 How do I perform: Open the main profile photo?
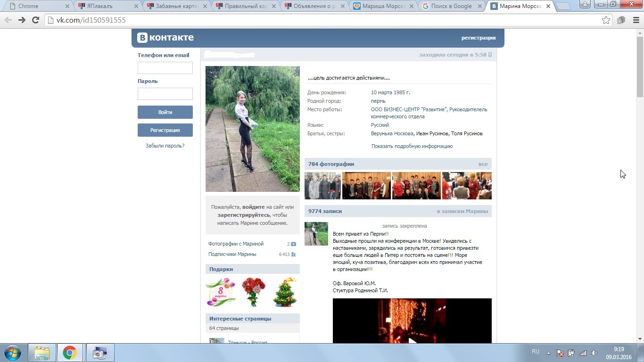(253, 129)
